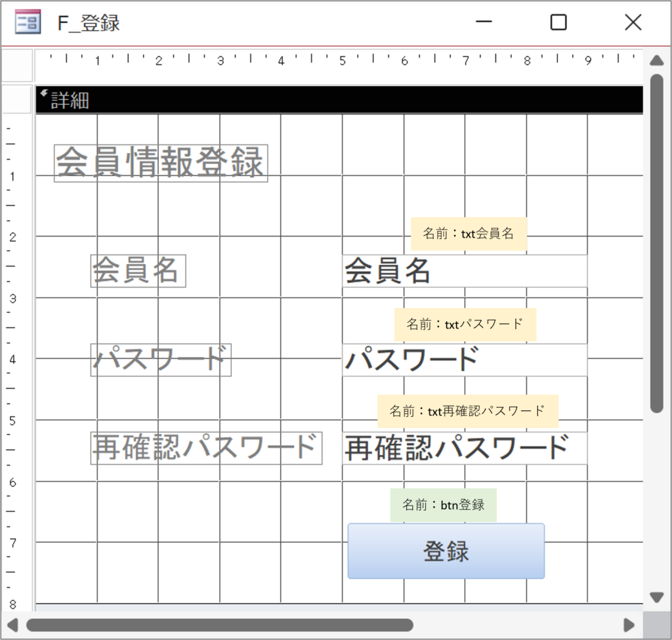Click the パスワード text box
This screenshot has width=672, height=640.
[464, 360]
